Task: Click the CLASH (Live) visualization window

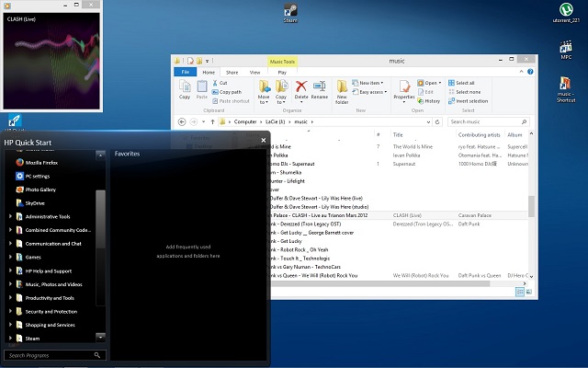Action: pos(51,61)
